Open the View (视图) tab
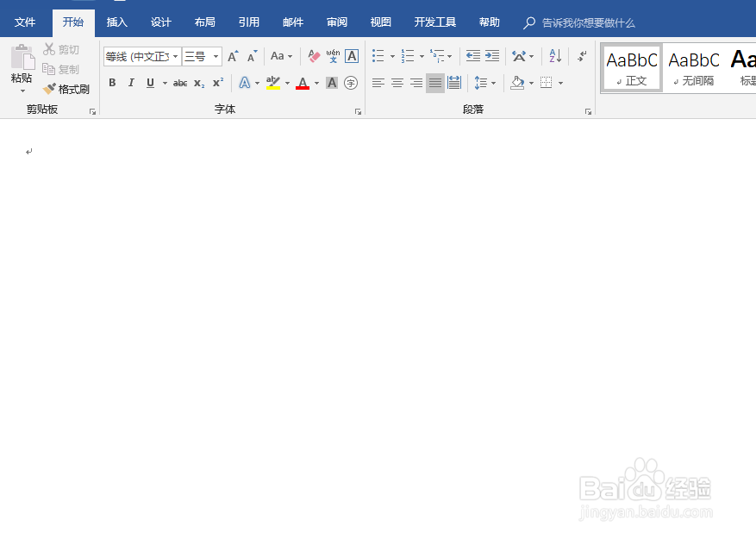The width and height of the screenshot is (756, 539). click(380, 22)
